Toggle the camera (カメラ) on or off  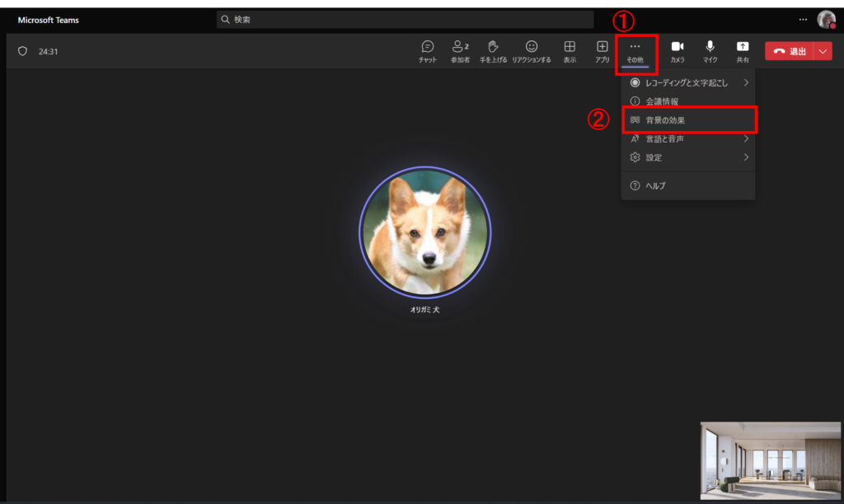[x=678, y=51]
